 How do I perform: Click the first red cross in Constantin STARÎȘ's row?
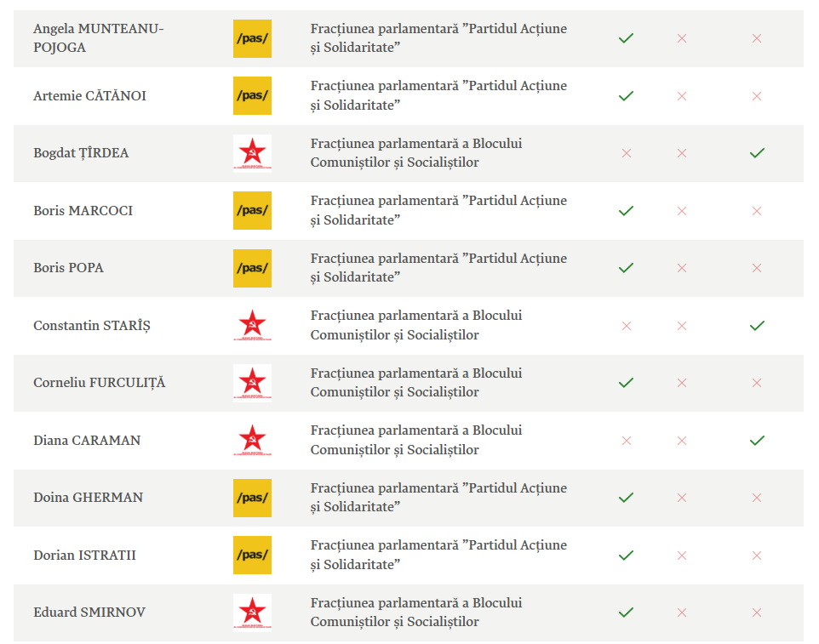coord(627,326)
